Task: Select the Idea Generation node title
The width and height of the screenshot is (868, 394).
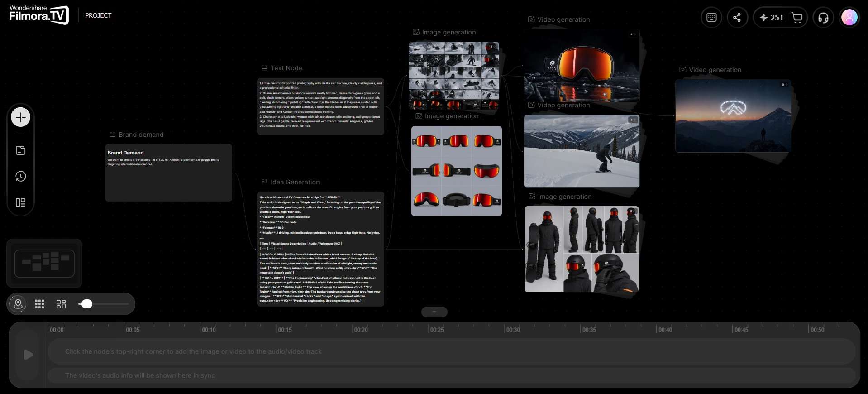Action: 295,182
